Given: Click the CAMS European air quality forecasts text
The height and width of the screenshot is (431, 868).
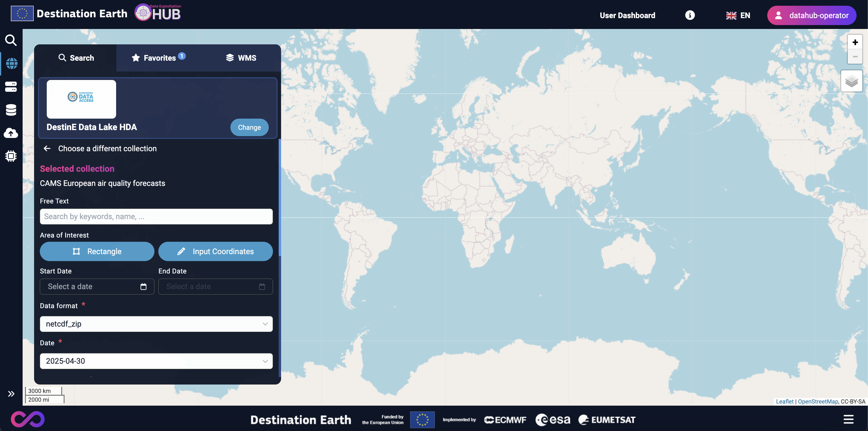Looking at the screenshot, I should (x=103, y=183).
